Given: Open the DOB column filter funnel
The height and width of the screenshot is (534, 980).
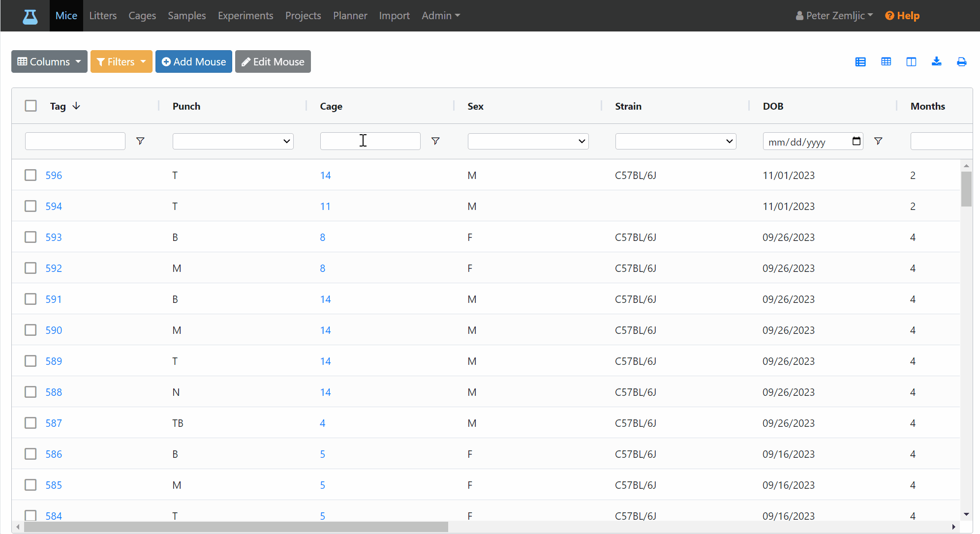Looking at the screenshot, I should pyautogui.click(x=878, y=141).
